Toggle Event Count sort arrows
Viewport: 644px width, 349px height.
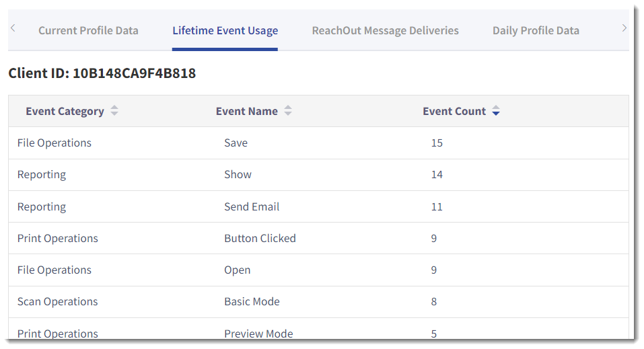496,110
